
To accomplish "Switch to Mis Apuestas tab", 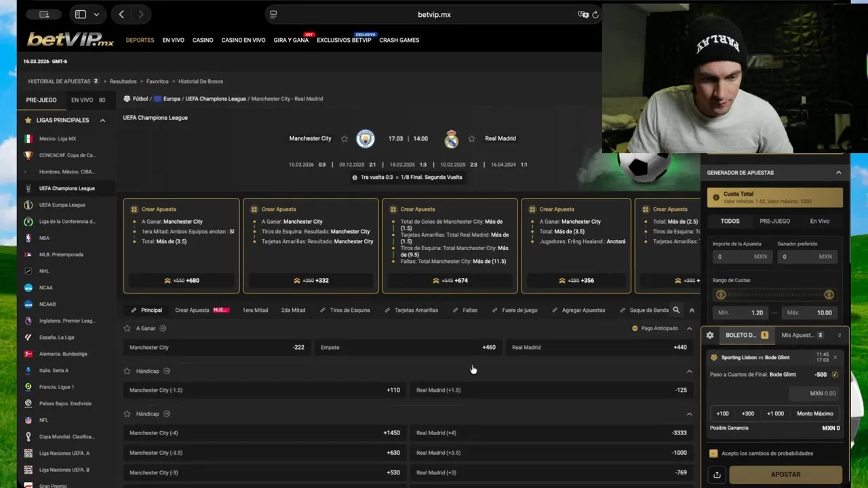I will coord(802,335).
